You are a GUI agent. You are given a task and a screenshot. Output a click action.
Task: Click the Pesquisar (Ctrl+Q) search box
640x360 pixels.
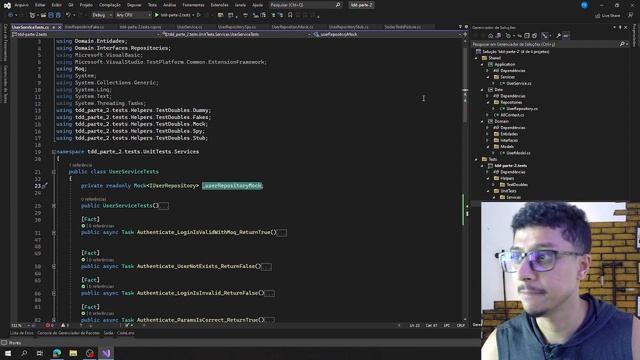[x=305, y=5]
